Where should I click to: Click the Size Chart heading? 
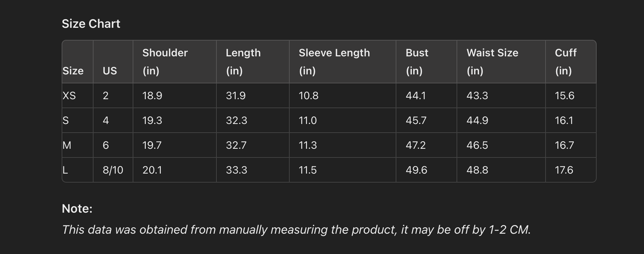pos(91,24)
